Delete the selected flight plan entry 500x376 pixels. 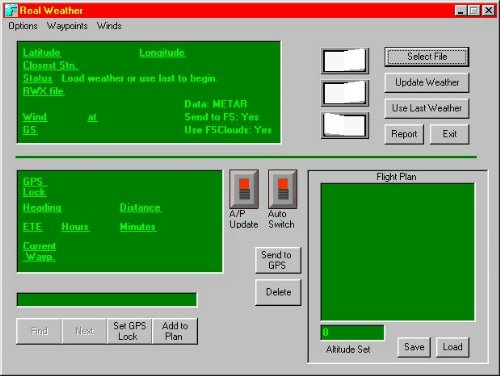click(278, 292)
